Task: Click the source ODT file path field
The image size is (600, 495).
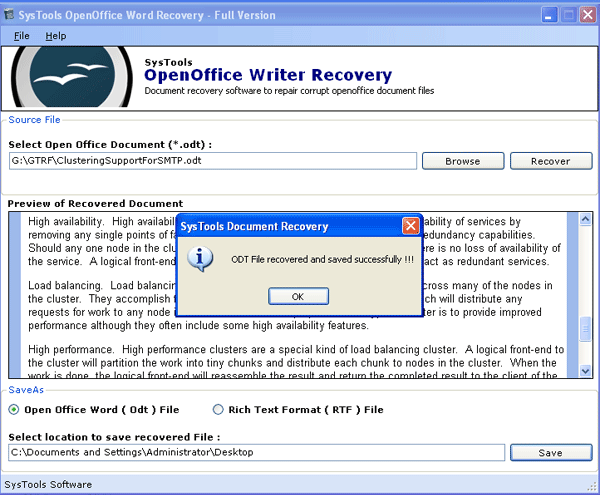Action: pos(213,161)
